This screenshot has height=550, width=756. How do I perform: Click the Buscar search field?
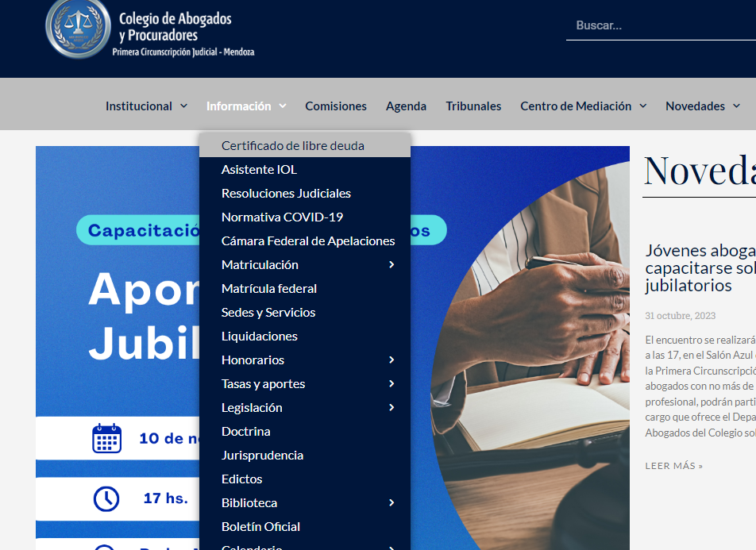click(661, 25)
